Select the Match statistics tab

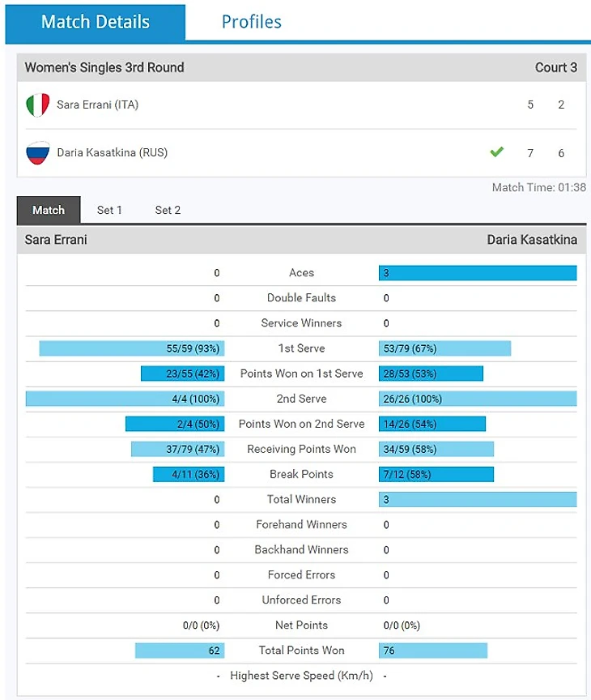pyautogui.click(x=49, y=211)
